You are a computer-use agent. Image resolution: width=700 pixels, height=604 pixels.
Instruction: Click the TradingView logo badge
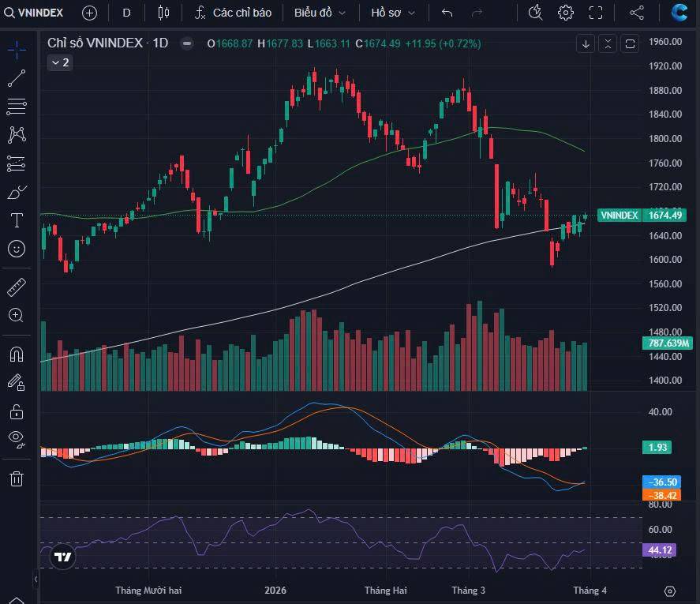(x=62, y=557)
